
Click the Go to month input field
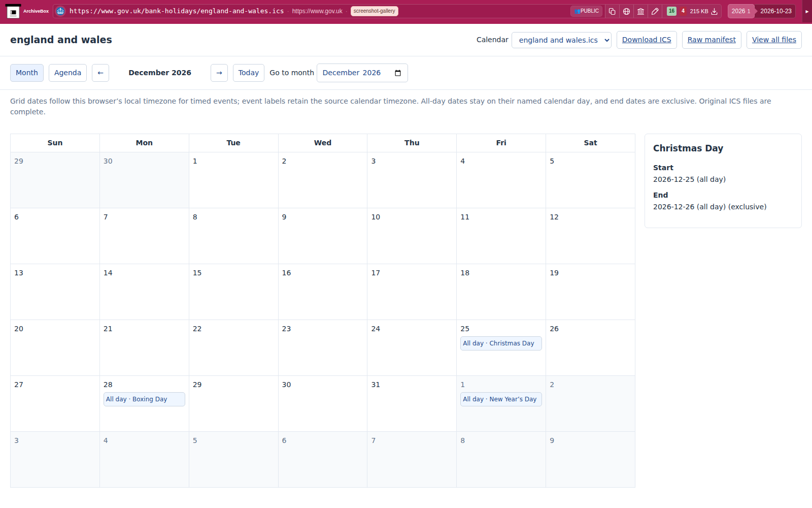pos(362,73)
